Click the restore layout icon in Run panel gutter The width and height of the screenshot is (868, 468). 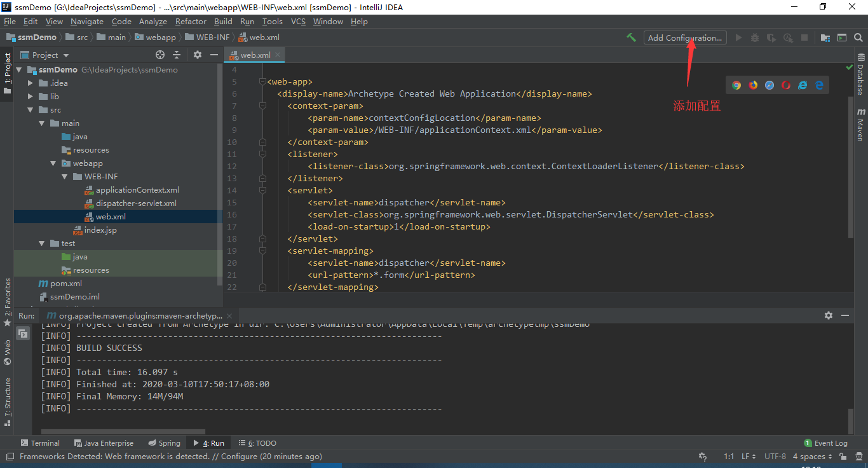click(23, 333)
